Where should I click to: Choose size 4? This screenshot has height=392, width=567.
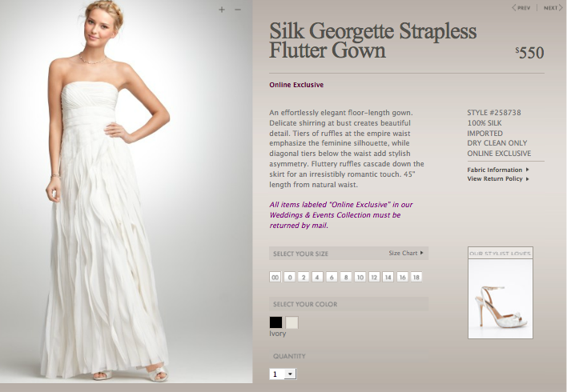(317, 277)
